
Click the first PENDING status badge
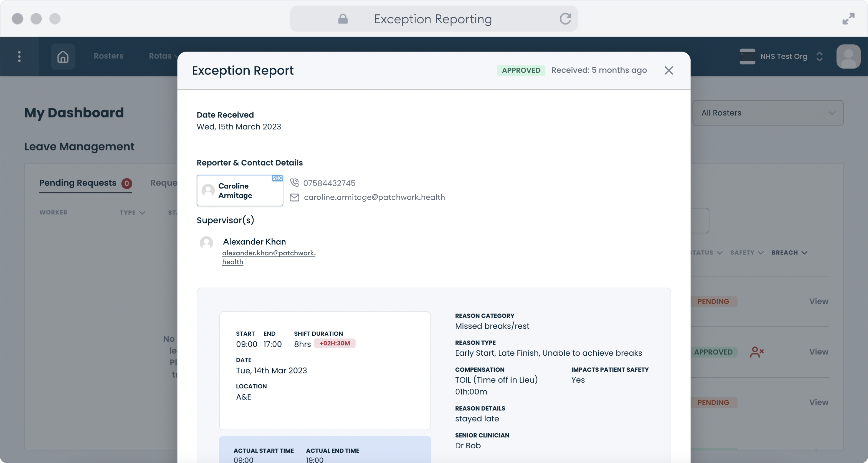[713, 301]
